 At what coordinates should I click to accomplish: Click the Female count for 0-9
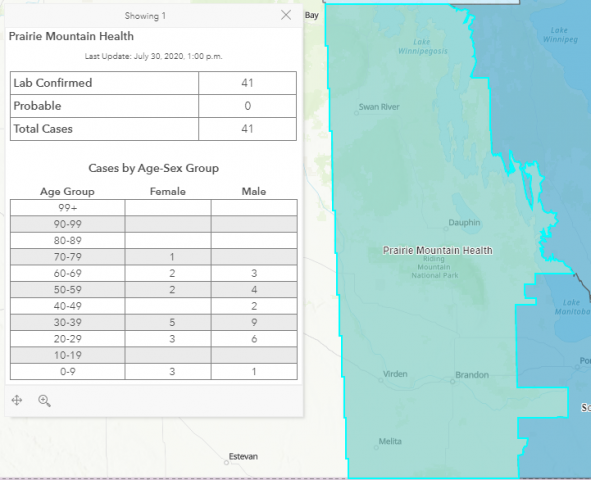pos(172,371)
